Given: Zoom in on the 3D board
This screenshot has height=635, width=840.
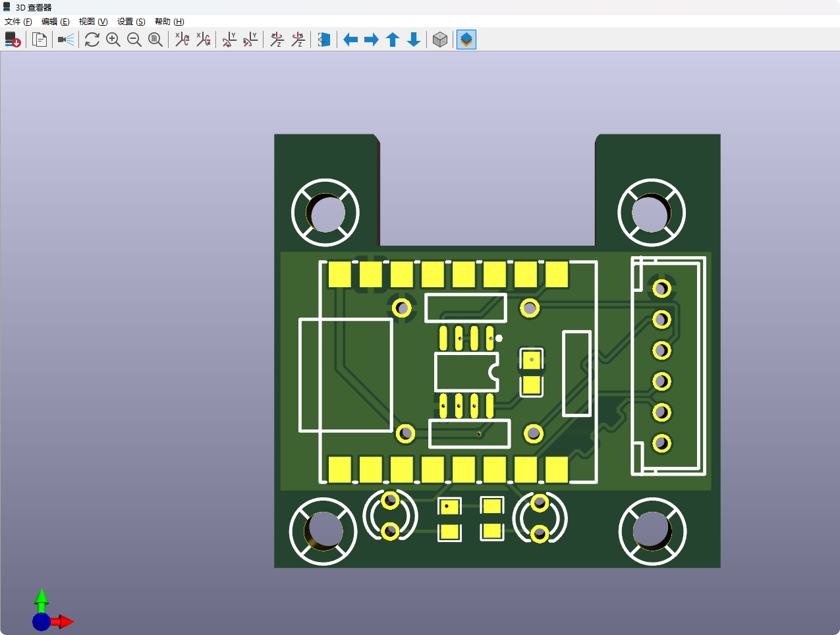Looking at the screenshot, I should point(113,40).
